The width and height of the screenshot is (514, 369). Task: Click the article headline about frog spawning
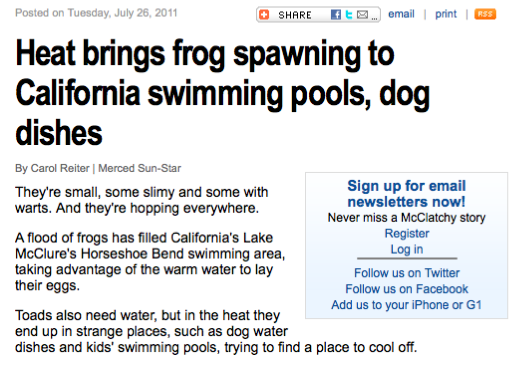click(x=223, y=92)
